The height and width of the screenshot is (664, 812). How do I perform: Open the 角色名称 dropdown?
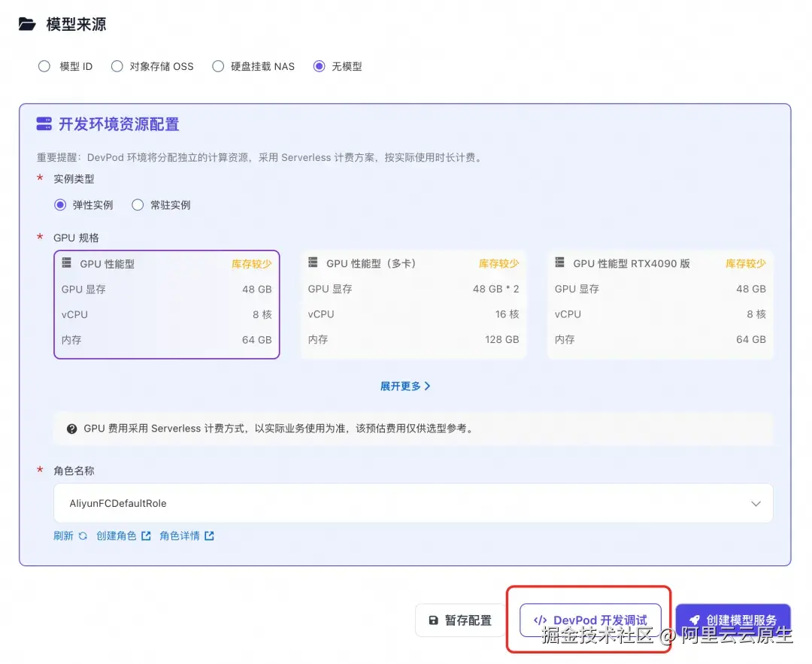point(413,503)
